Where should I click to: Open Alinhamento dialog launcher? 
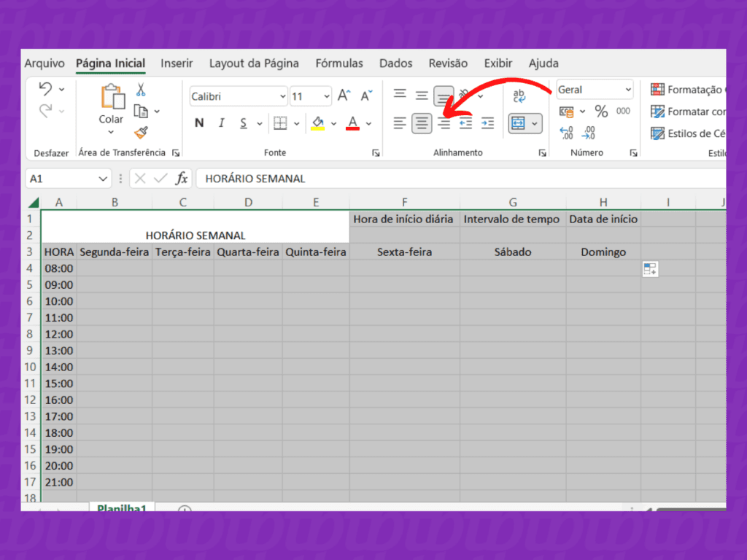coord(543,153)
